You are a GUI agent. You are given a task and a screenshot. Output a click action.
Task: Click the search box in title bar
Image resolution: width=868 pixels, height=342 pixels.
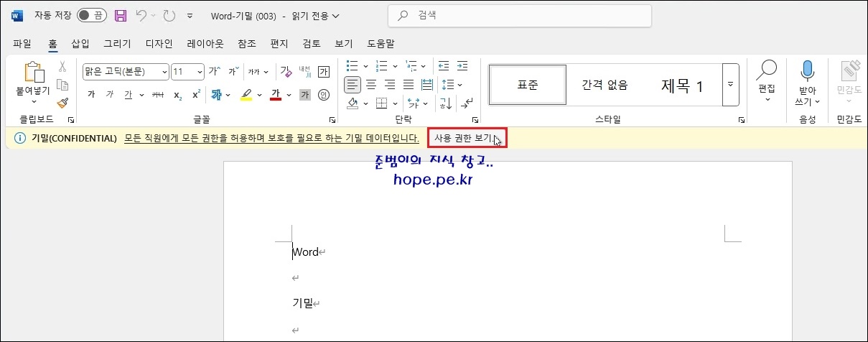point(520,15)
